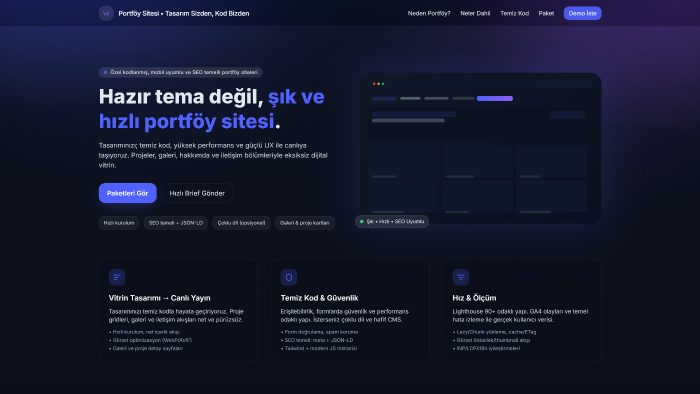Click the Galeri ve proje detay sayfaları bullet

(x=146, y=348)
